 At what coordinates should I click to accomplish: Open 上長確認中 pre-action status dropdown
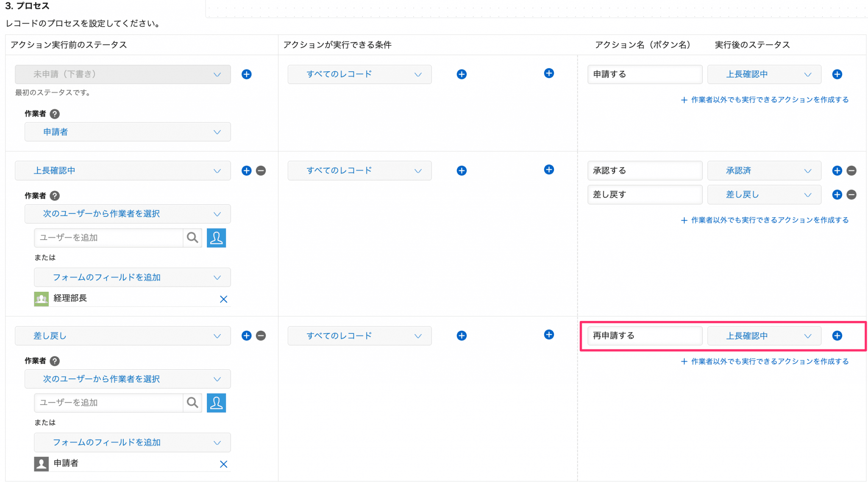(123, 170)
